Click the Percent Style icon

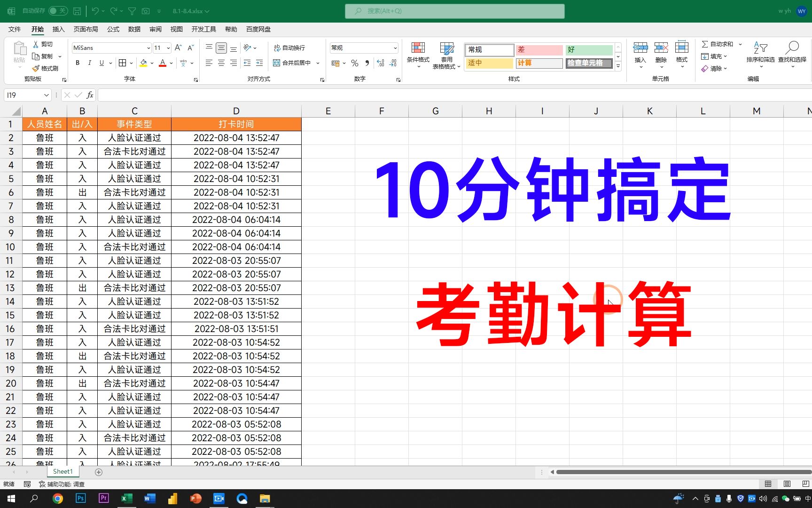[355, 63]
